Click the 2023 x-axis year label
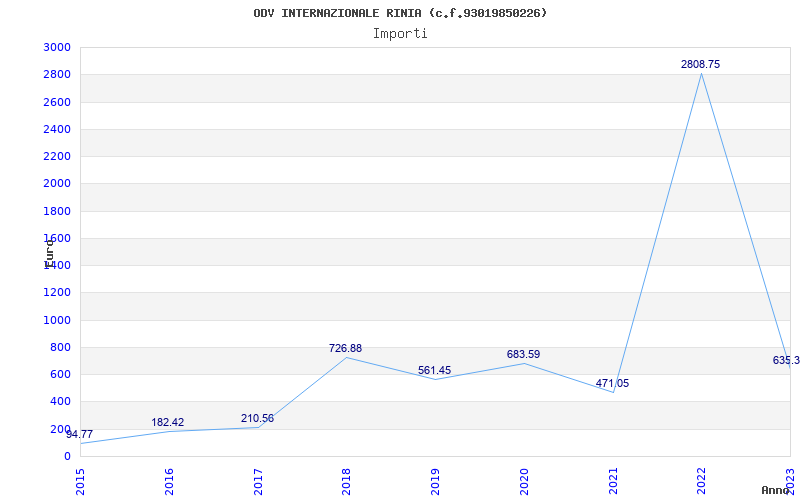Viewport: 800px width, 500px height. point(790,481)
